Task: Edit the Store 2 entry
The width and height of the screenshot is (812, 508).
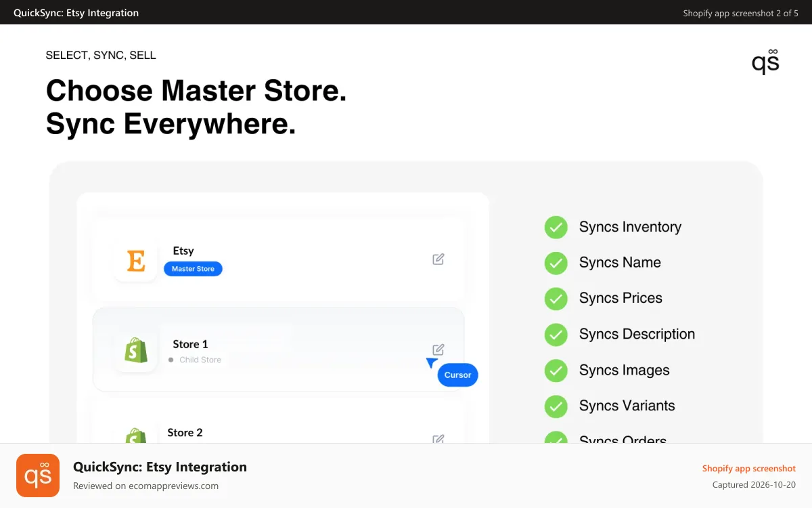Action: pyautogui.click(x=438, y=439)
